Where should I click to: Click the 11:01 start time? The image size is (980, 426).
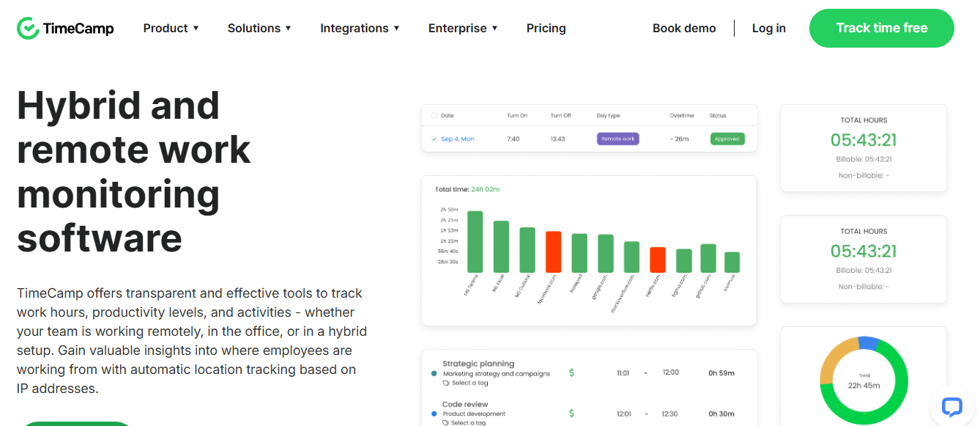pyautogui.click(x=623, y=373)
